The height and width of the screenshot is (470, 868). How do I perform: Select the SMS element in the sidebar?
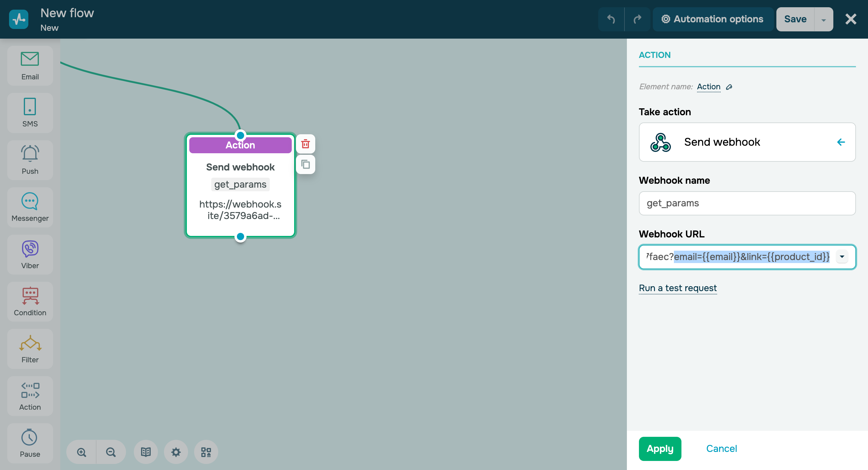tap(30, 112)
